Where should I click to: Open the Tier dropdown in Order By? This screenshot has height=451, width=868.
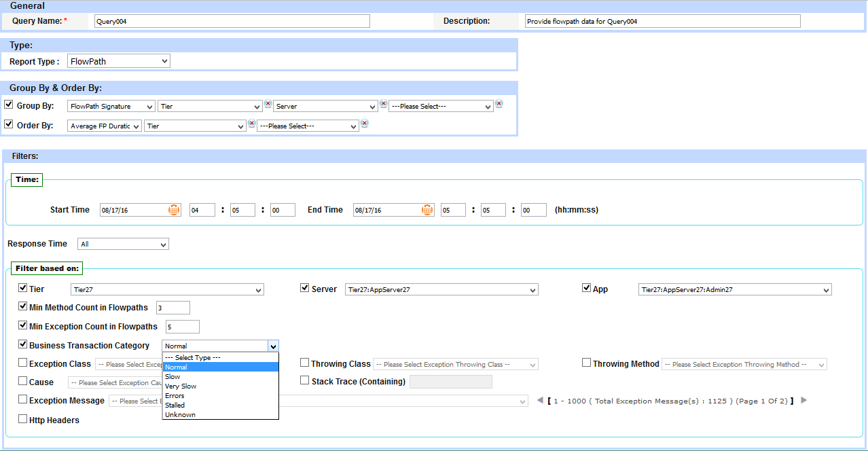tap(195, 126)
